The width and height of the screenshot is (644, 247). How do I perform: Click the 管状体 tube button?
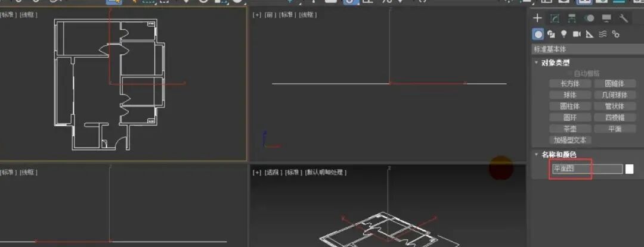[x=614, y=106]
